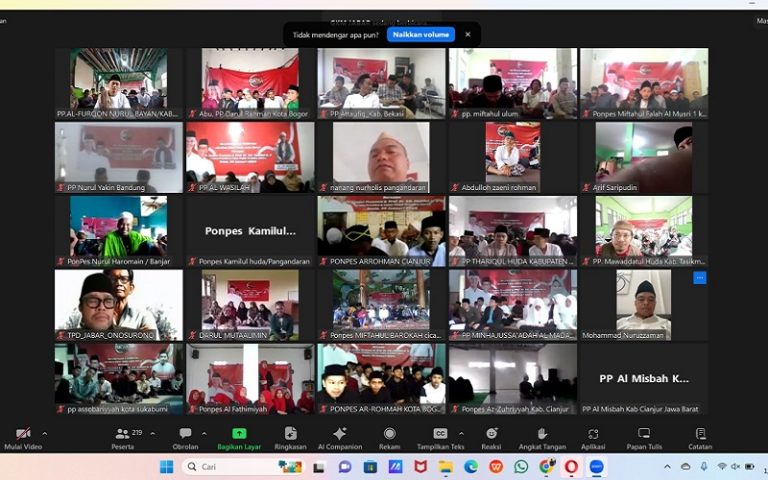The height and width of the screenshot is (480, 768).
Task: Select the Mohammad Nuruzzaman video tile
Action: (643, 305)
